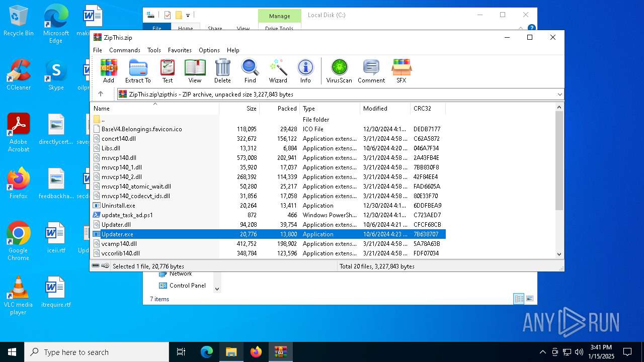Select BaseV4.Belongings.favicon.ico file

coord(268,129)
